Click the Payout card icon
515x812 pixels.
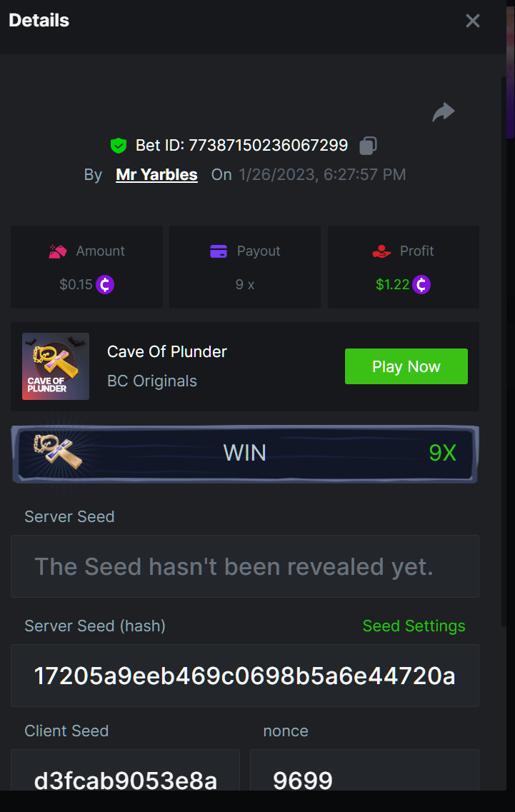pos(219,251)
